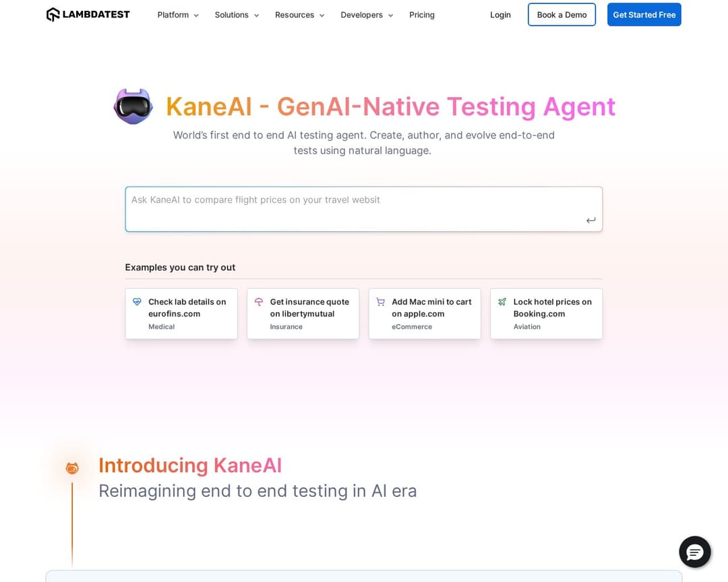
Task: Click the KaneAI robot mascot icon
Action: (133, 106)
